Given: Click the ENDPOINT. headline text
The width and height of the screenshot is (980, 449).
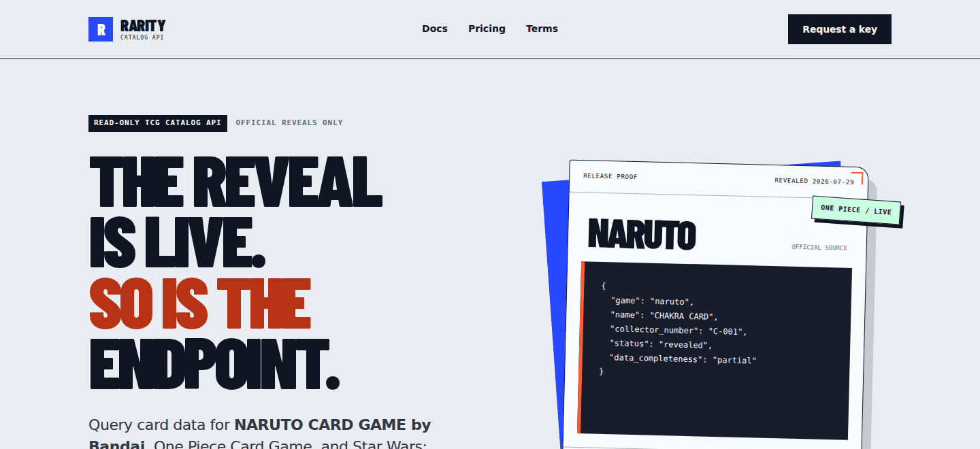Looking at the screenshot, I should click(214, 364).
